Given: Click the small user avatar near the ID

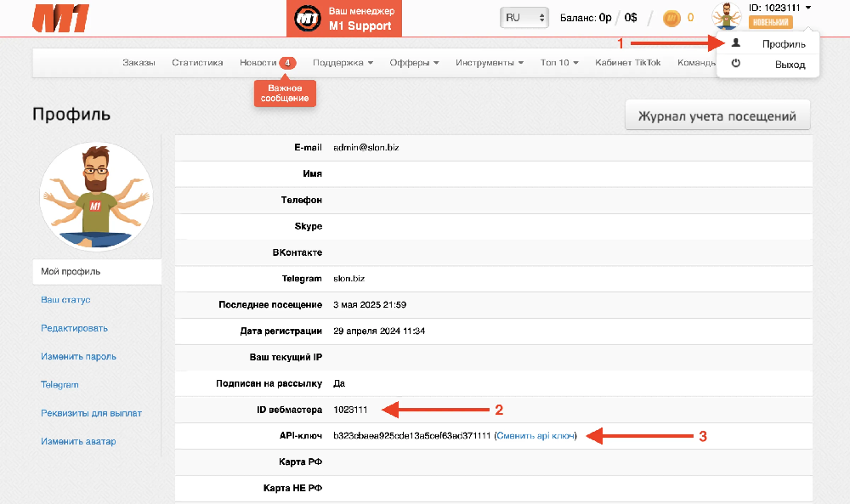Looking at the screenshot, I should pyautogui.click(x=727, y=16).
